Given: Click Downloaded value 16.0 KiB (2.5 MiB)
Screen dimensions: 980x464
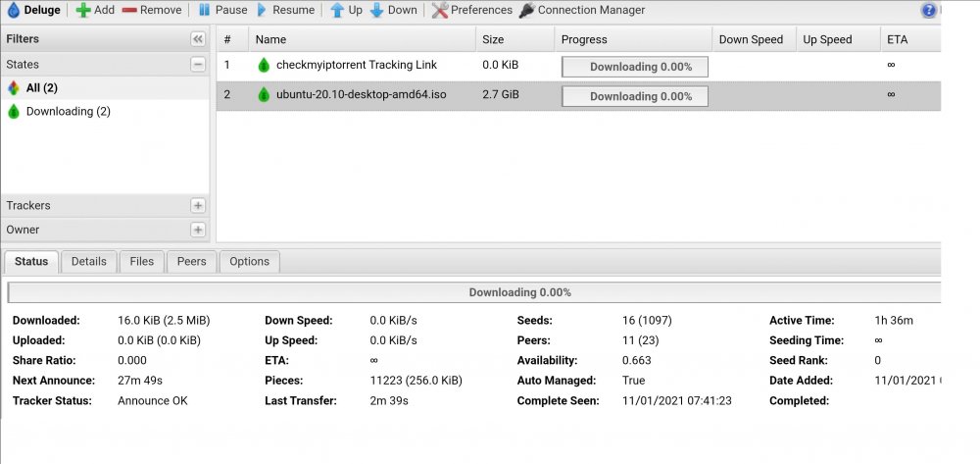Looking at the screenshot, I should tap(164, 320).
